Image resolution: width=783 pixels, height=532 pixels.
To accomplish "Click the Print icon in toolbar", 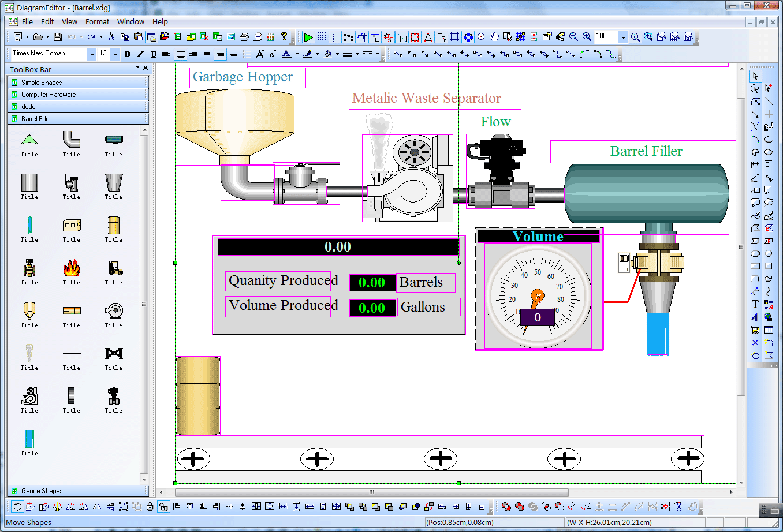I will pos(244,37).
